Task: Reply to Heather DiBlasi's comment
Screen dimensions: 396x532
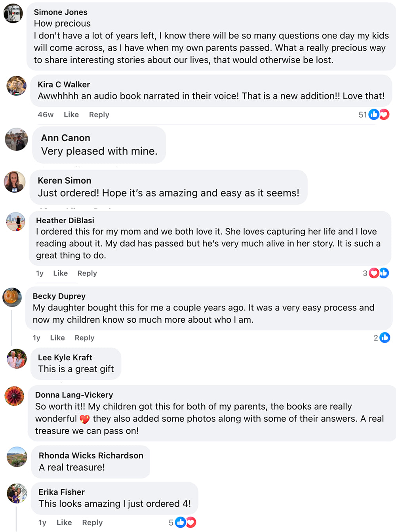Action: (x=87, y=273)
